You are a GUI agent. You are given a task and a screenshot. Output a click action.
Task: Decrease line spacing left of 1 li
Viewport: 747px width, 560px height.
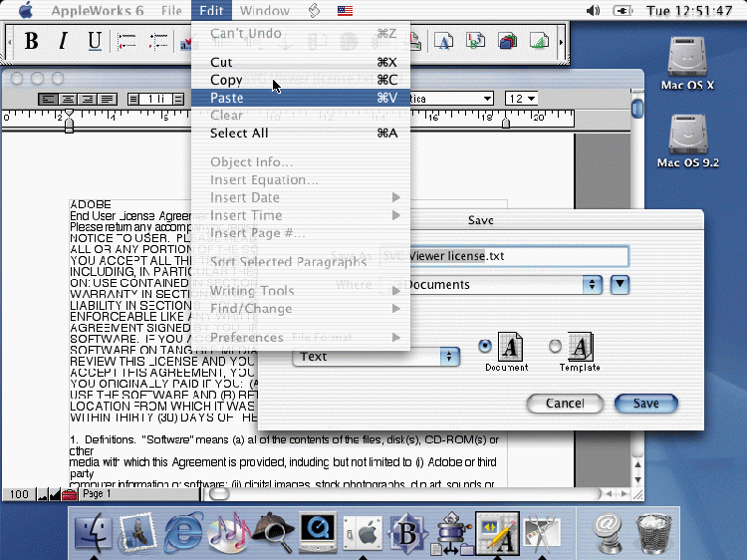click(133, 99)
